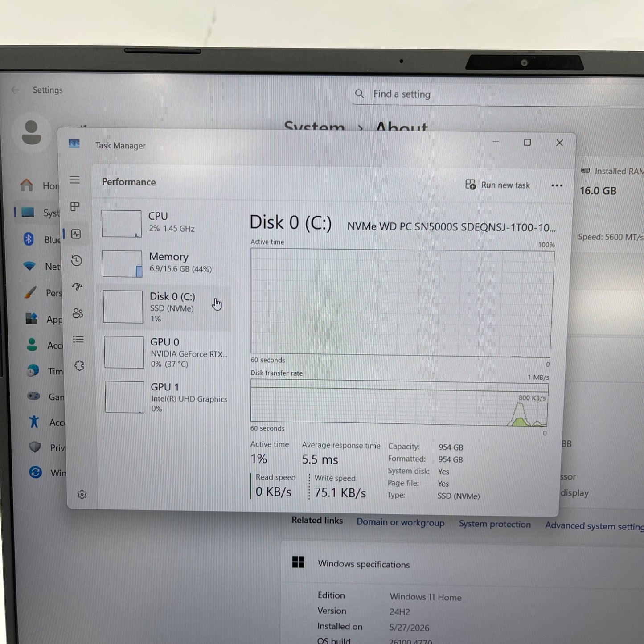Click the Installed RAM chip icon

tap(585, 171)
